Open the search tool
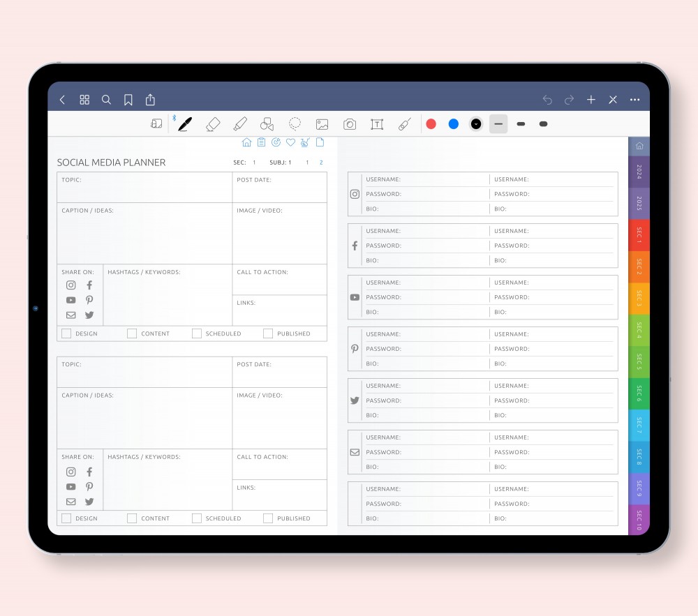This screenshot has height=616, width=698. (x=106, y=100)
